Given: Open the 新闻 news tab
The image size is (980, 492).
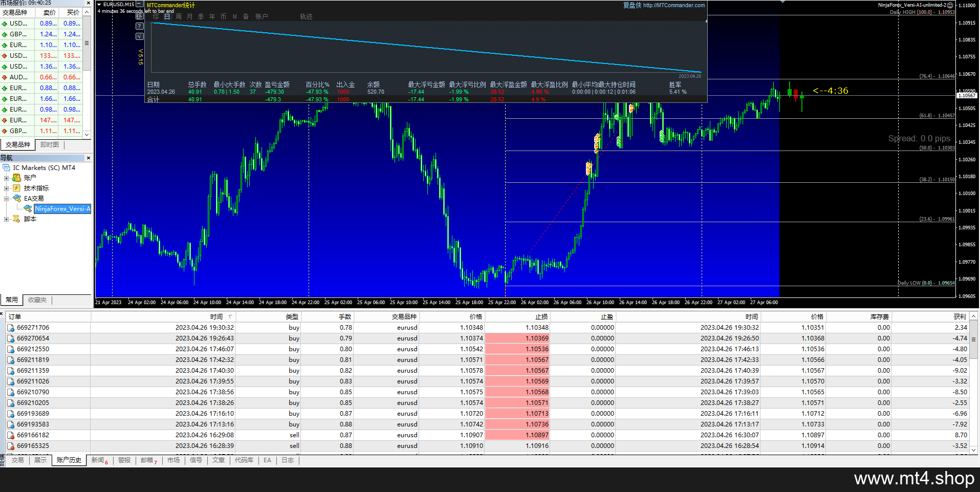Looking at the screenshot, I should tap(99, 460).
